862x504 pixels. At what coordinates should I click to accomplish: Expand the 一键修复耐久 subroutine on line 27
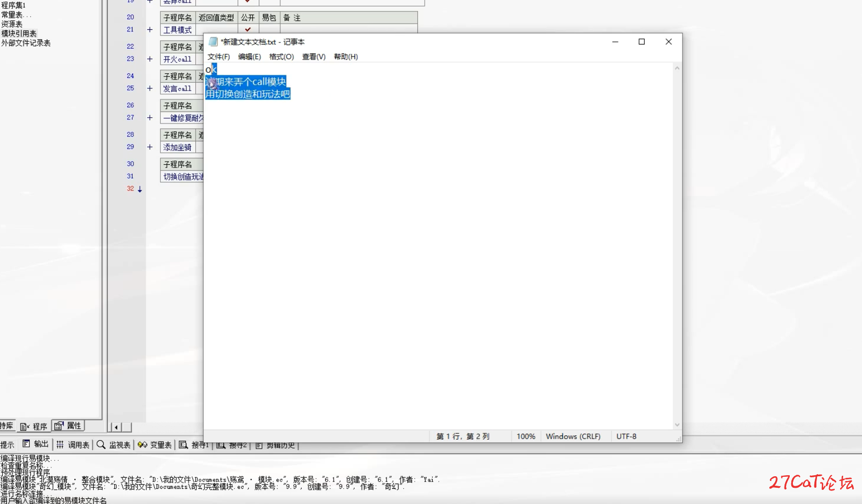(x=150, y=118)
